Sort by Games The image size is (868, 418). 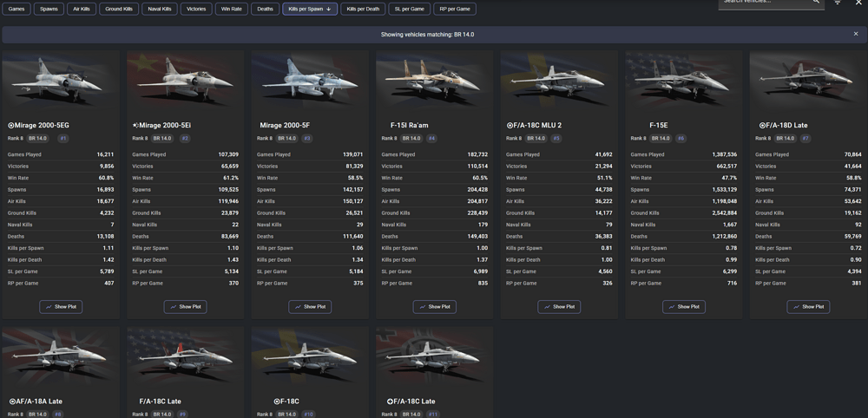tap(16, 9)
